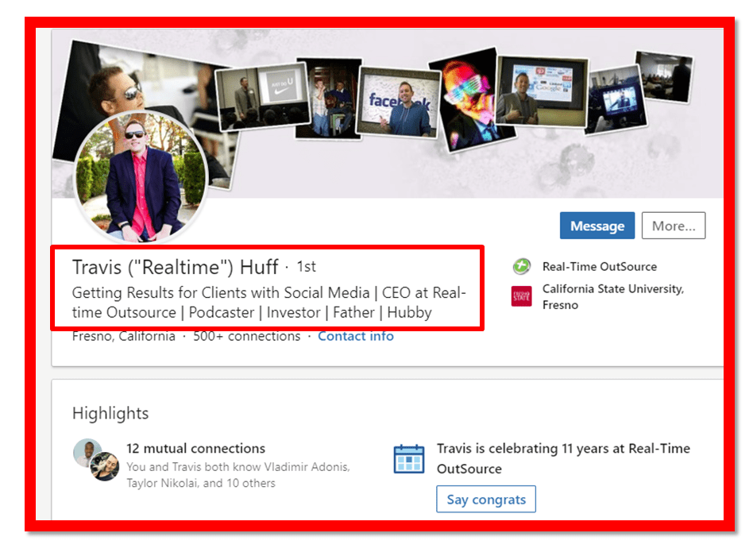Click the profile headline about Social Media
The image size is (753, 560).
[x=268, y=303]
